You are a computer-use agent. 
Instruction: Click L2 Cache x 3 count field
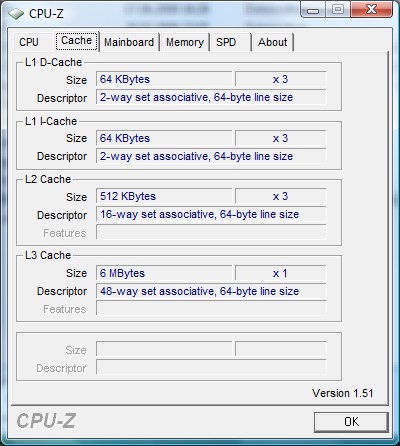pos(280,196)
